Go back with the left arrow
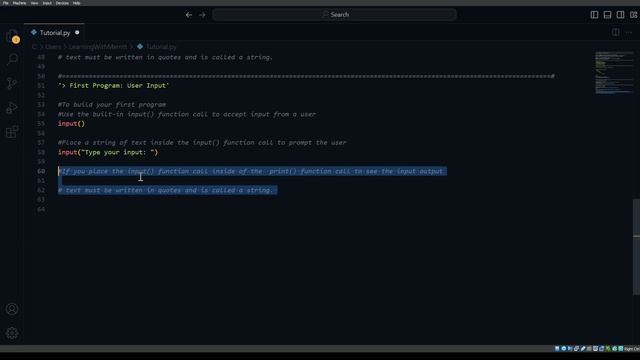The height and width of the screenshot is (360, 640). [189, 15]
